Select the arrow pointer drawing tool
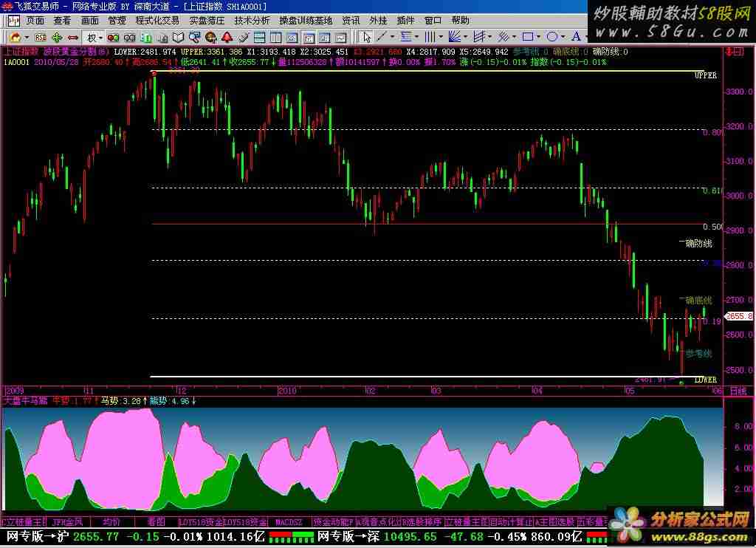The image size is (756, 548). [366, 37]
